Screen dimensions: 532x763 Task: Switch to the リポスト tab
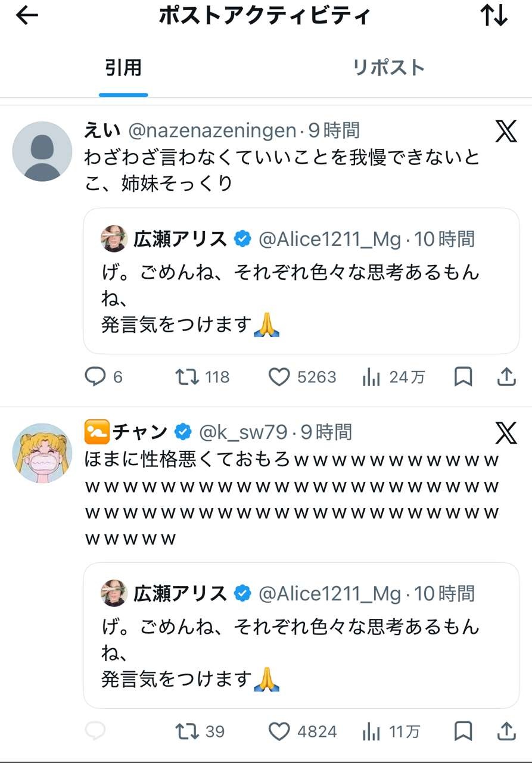coord(388,67)
